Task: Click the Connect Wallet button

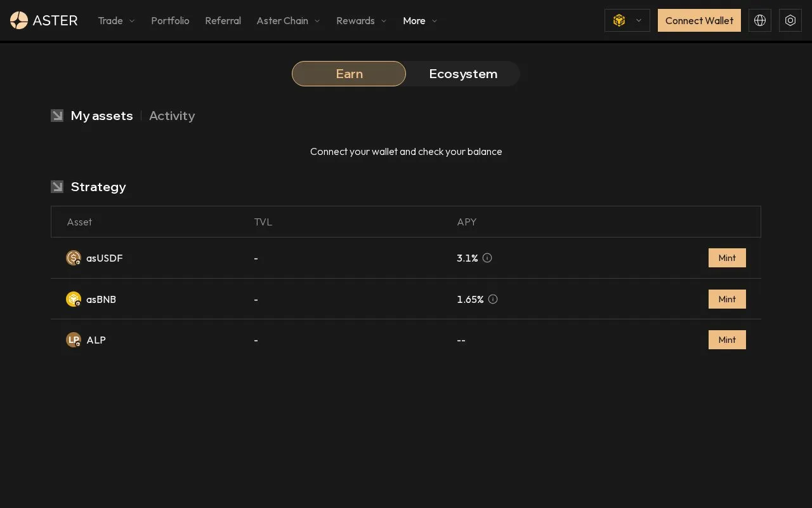Action: coord(699,20)
